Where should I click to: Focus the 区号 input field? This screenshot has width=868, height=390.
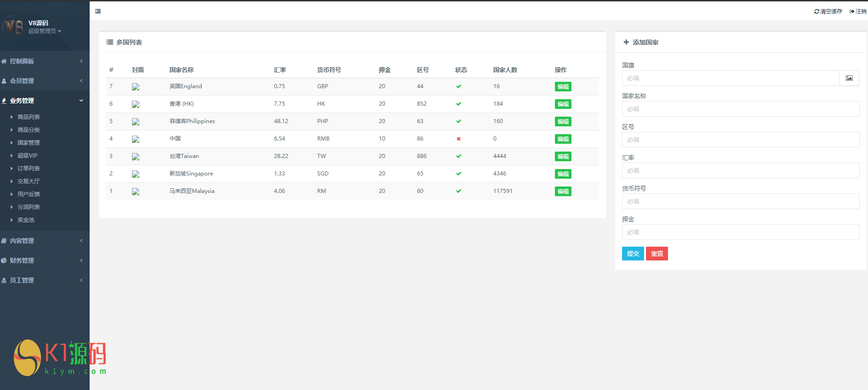pyautogui.click(x=741, y=140)
